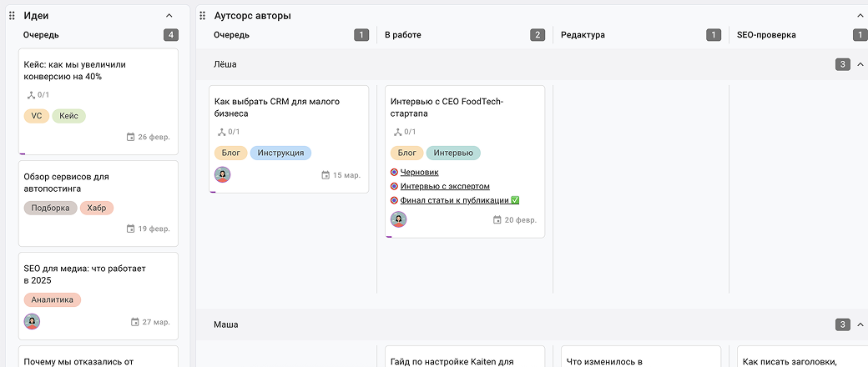The width and height of the screenshot is (868, 367).
Task: Collapse the Лёша swimlane
Action: point(860,64)
